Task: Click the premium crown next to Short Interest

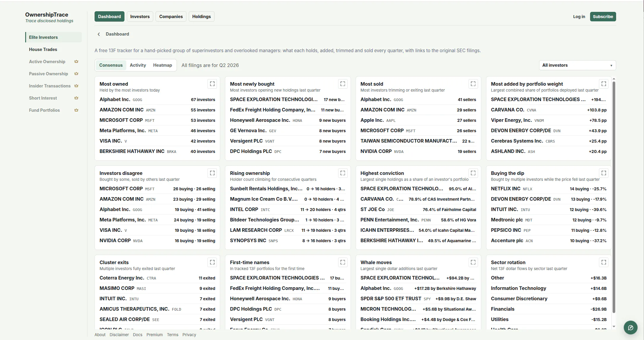Action: (76, 98)
